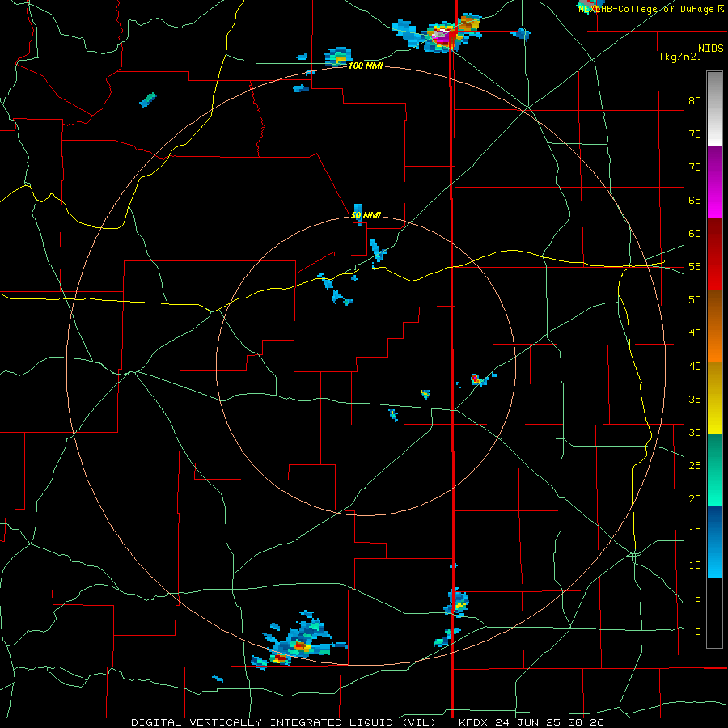Click the "5" value on the color scale
The width and height of the screenshot is (728, 728).
point(698,598)
